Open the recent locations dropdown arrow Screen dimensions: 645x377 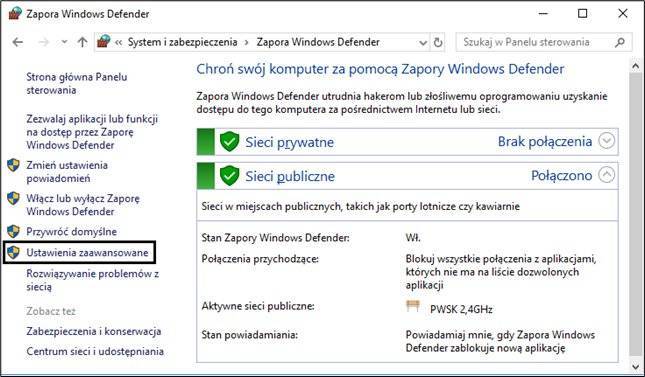[64, 42]
